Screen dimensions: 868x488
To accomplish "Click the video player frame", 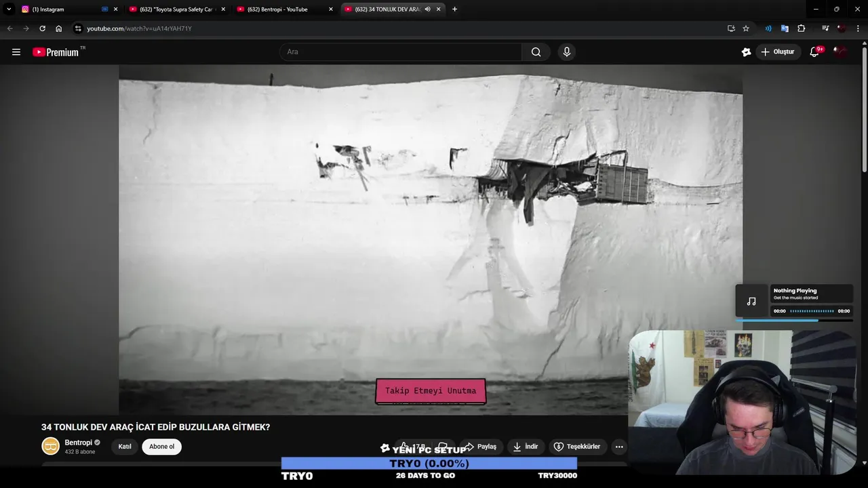I will [431, 239].
